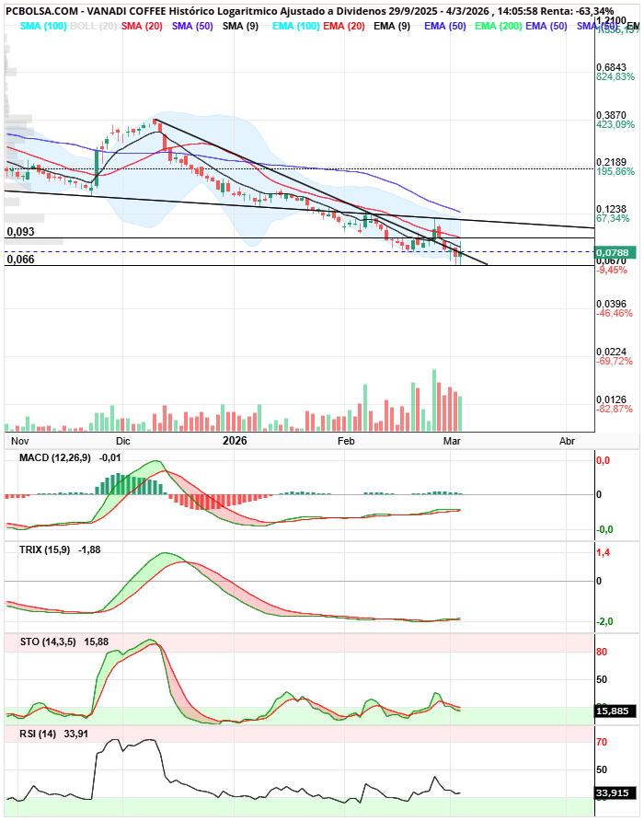Click the tallest green volume bar

(434, 400)
